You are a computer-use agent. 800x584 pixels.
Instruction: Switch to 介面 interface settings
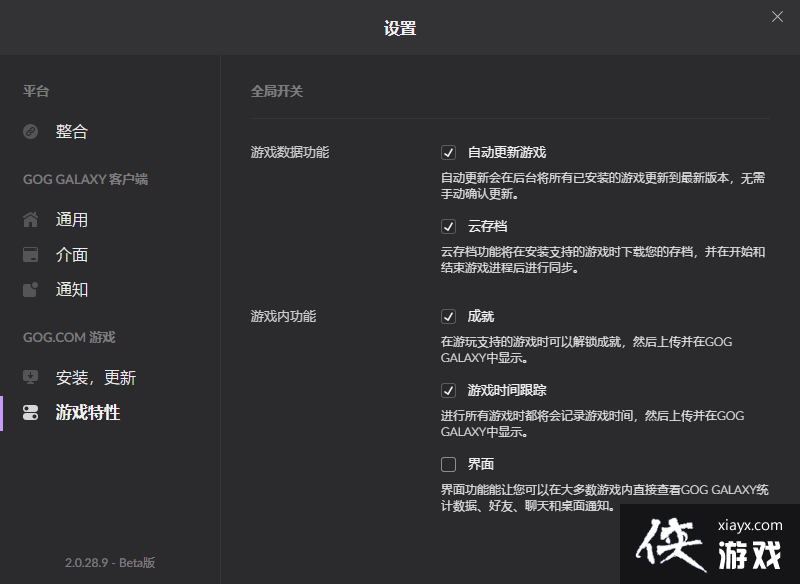(x=72, y=255)
